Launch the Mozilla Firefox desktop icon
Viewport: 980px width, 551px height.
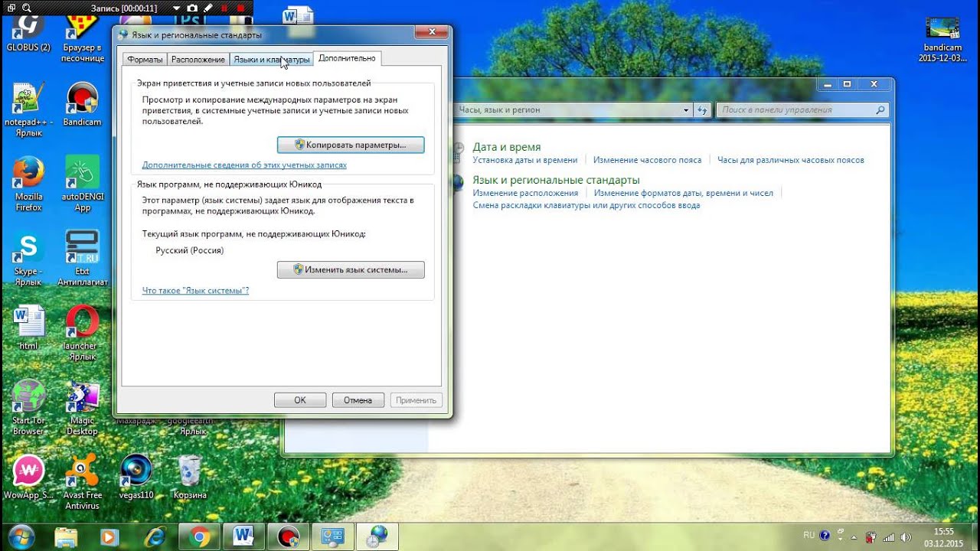28,184
